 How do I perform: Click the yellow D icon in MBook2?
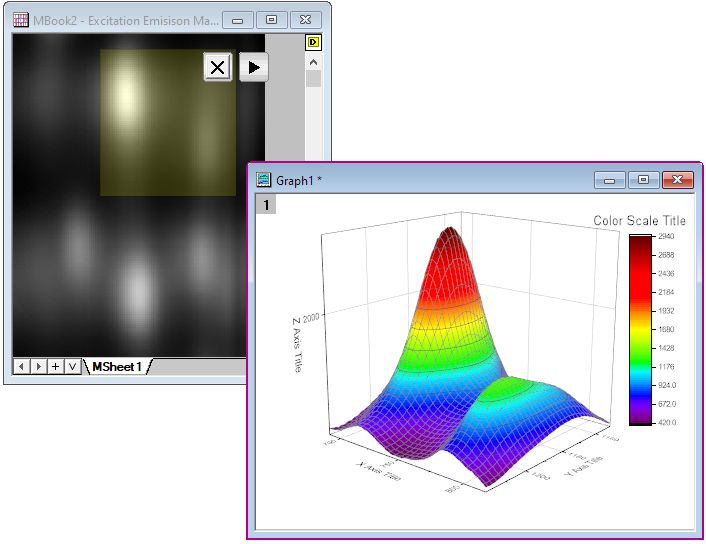click(313, 43)
